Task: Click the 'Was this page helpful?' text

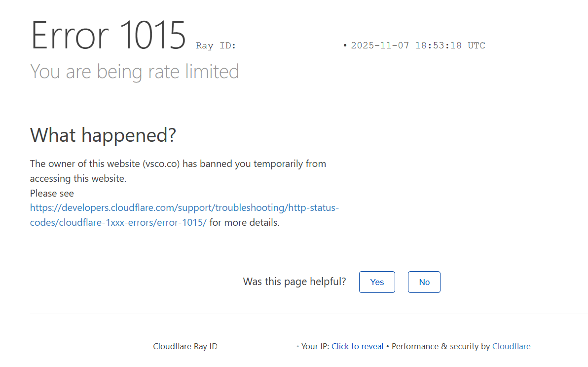Action: (294, 282)
